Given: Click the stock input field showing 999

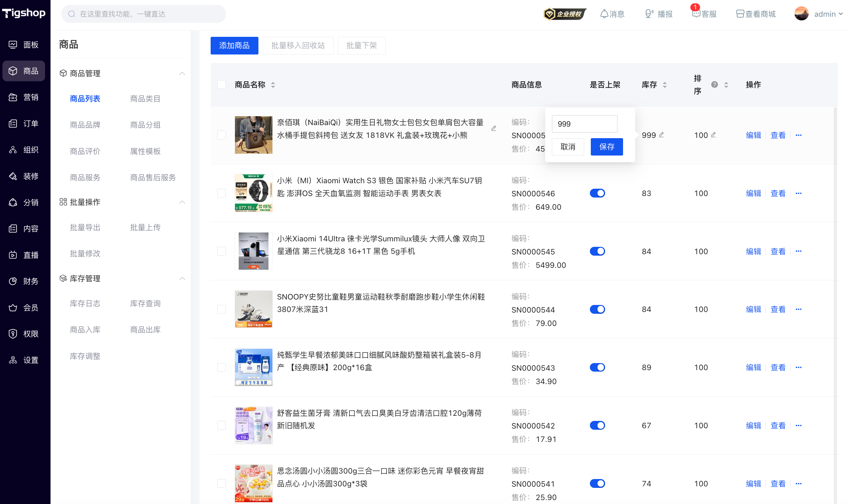Looking at the screenshot, I should [584, 124].
